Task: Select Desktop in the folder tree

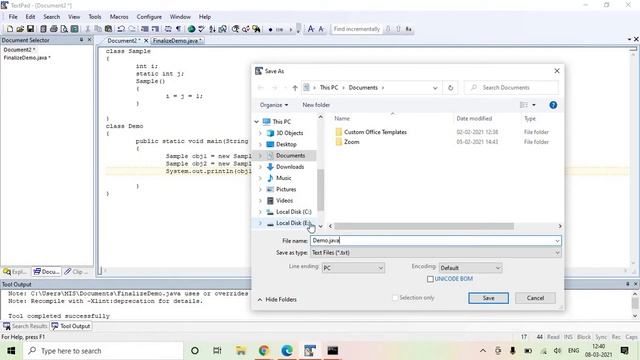Action: (286, 144)
